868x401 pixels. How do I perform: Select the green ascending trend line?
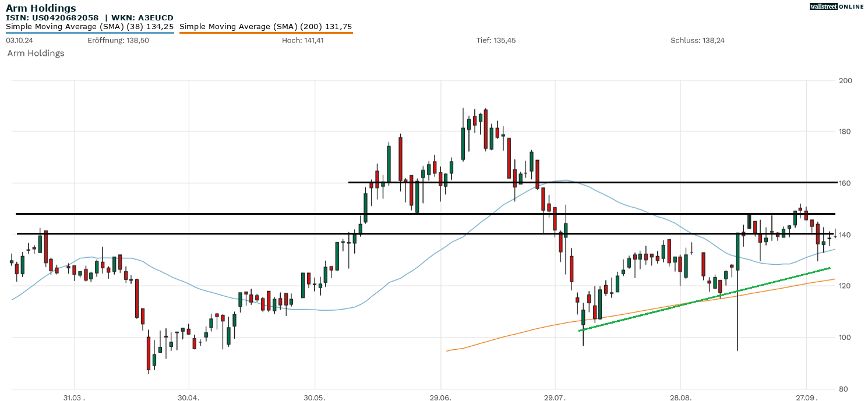[705, 300]
